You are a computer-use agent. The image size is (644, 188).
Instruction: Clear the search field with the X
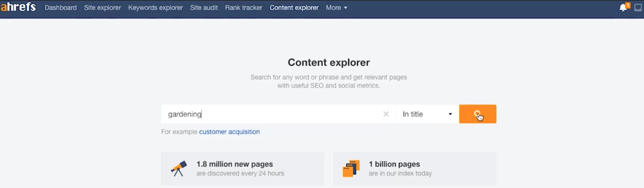[x=386, y=114]
